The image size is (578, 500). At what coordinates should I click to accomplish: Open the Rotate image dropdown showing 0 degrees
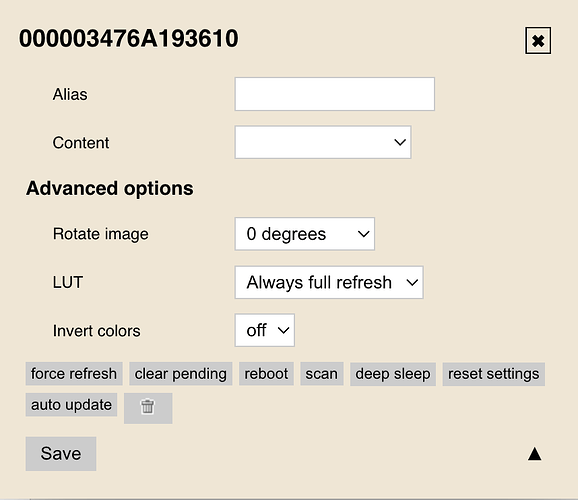coord(305,234)
